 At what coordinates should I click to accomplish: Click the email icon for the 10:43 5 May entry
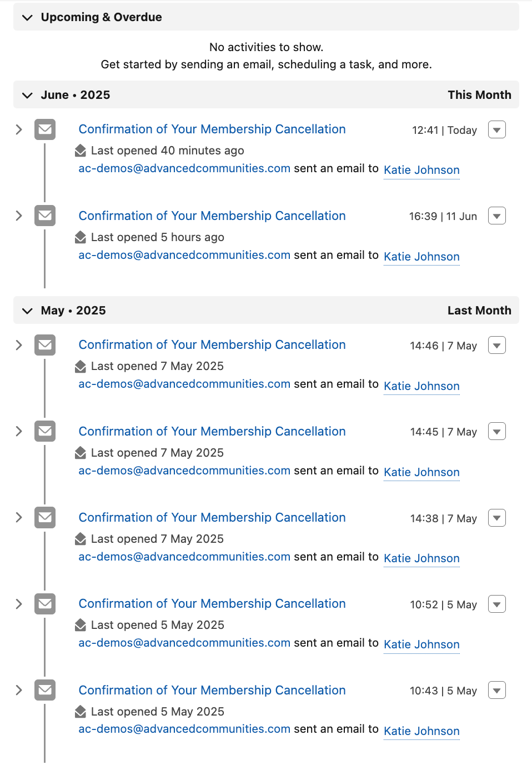(45, 690)
